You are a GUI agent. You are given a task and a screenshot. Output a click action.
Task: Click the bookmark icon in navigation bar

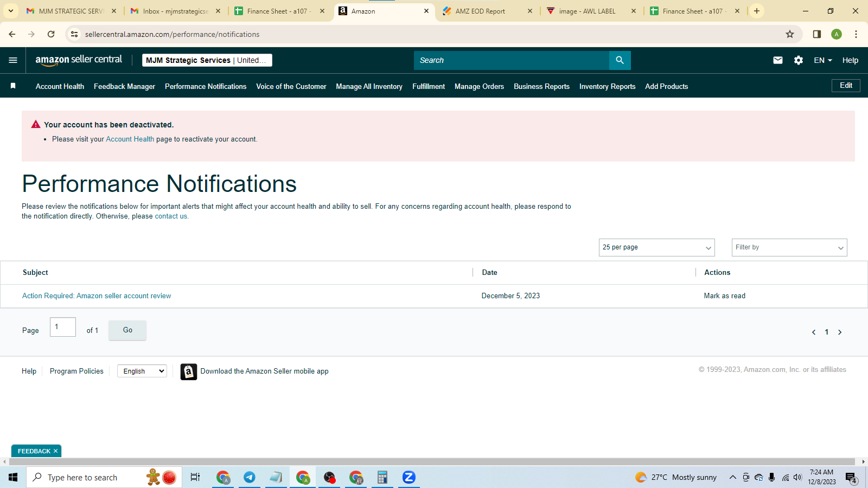[x=13, y=86]
